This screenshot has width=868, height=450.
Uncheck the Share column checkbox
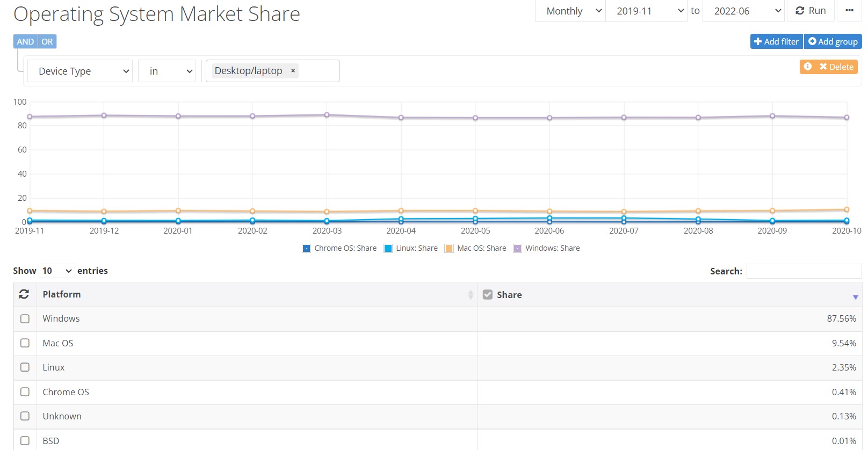coord(488,295)
